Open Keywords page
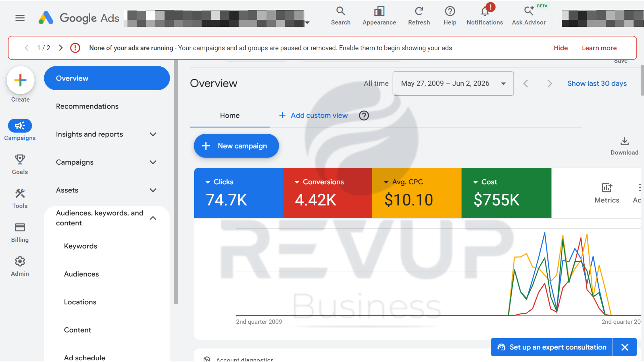The image size is (644, 362). pos(80,246)
